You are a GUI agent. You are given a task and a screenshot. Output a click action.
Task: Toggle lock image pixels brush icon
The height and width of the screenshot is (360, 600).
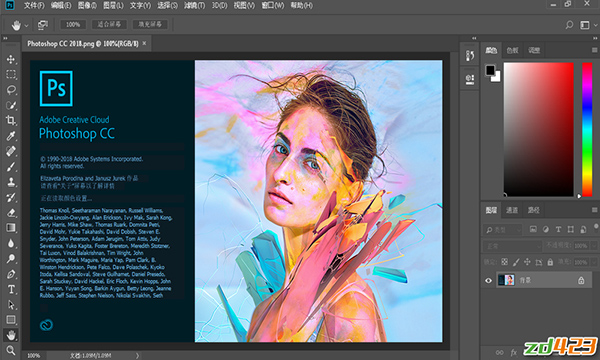(516, 262)
